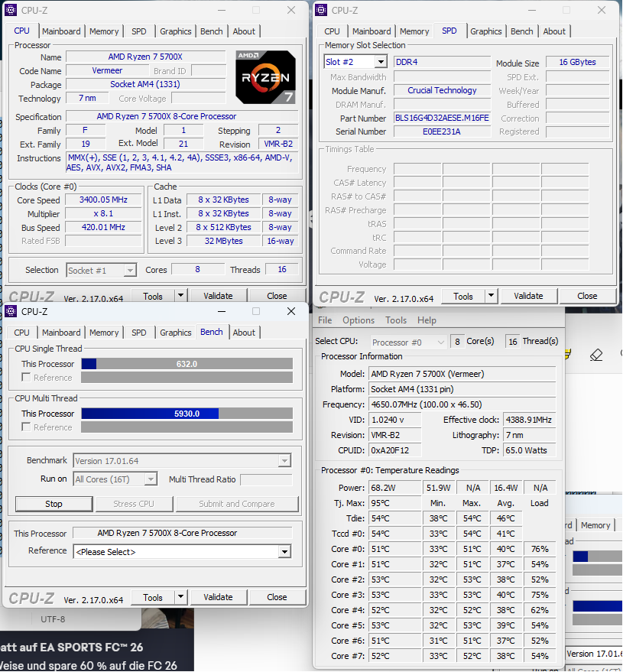This screenshot has width=623, height=672.
Task: Click Validate button in top-left CPU-Z window
Action: pyautogui.click(x=218, y=296)
